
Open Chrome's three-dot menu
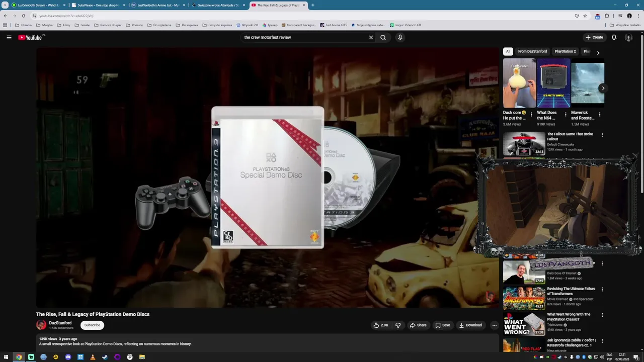[x=638, y=16]
